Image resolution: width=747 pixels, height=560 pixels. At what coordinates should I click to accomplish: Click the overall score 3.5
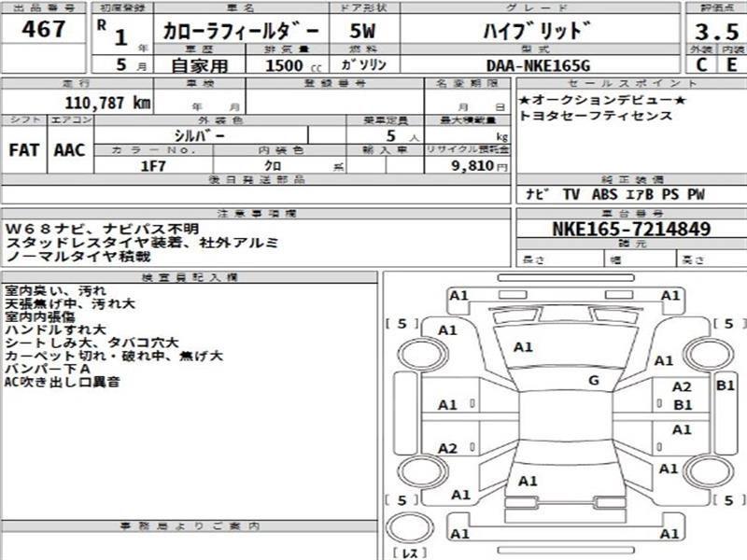click(x=716, y=32)
